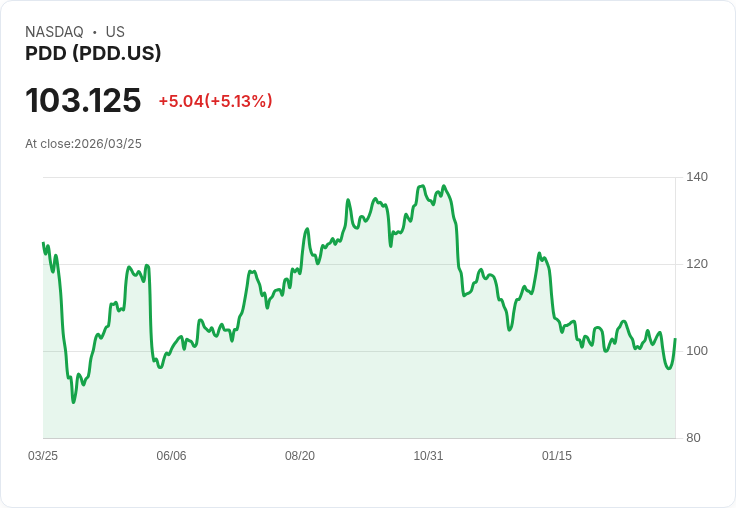Click the 08/20 date axis label
This screenshot has width=736, height=508.
[x=300, y=456]
